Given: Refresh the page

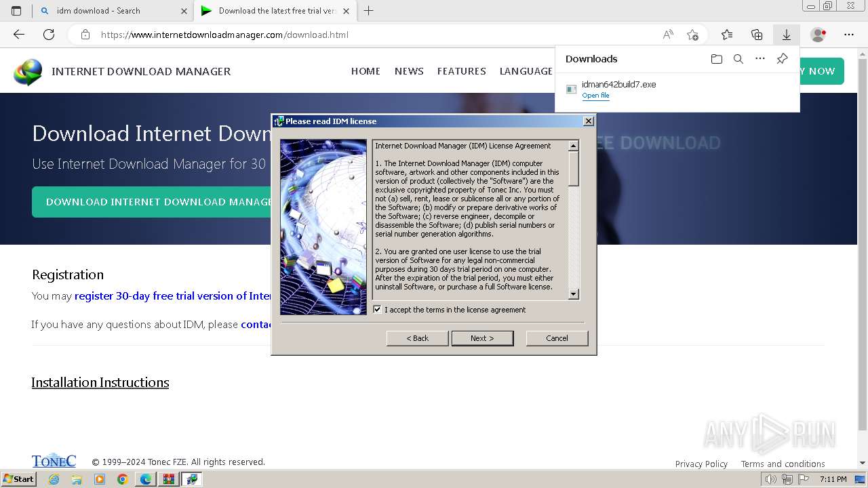Looking at the screenshot, I should coord(49,35).
